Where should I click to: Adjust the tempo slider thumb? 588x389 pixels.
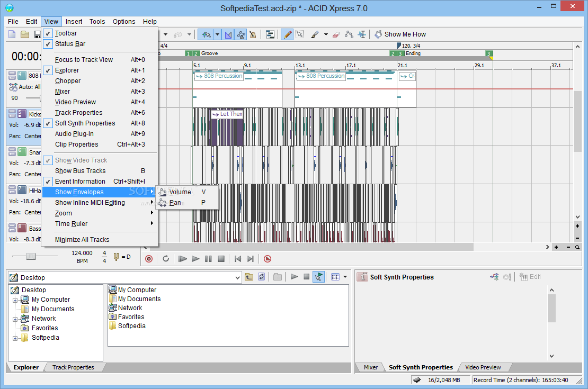coord(31,256)
